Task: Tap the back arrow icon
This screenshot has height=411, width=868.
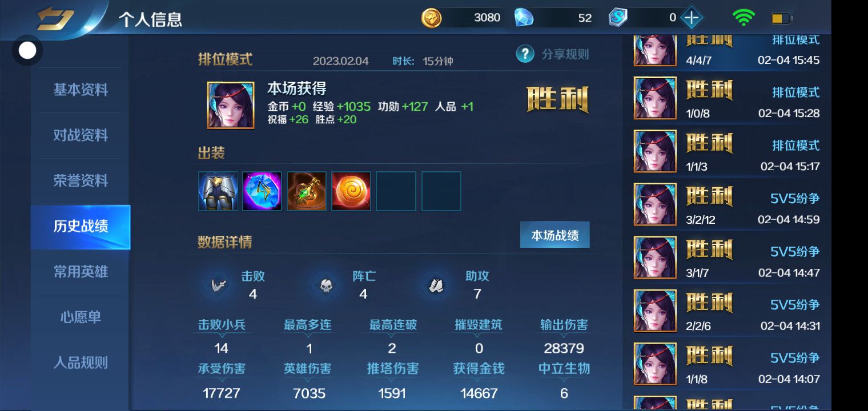Action: (x=55, y=19)
